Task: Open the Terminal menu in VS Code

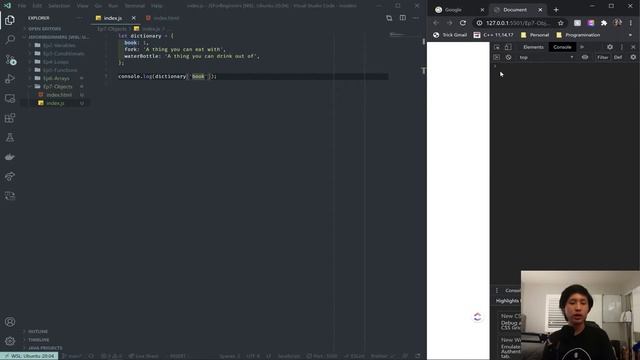Action: 134,6
